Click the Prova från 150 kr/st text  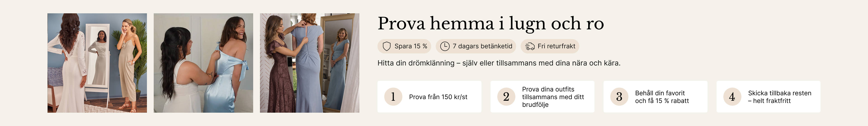pos(438,97)
